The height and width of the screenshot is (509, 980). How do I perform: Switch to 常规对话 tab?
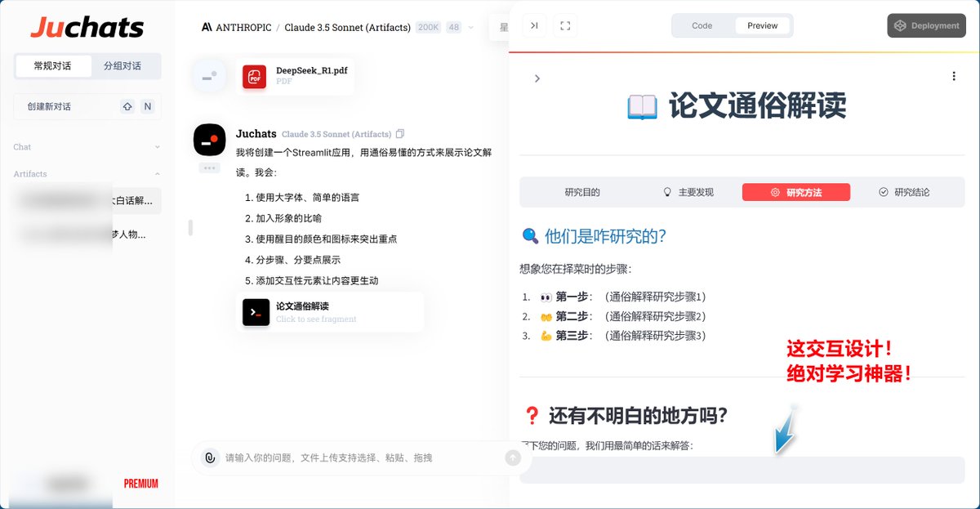[x=52, y=66]
